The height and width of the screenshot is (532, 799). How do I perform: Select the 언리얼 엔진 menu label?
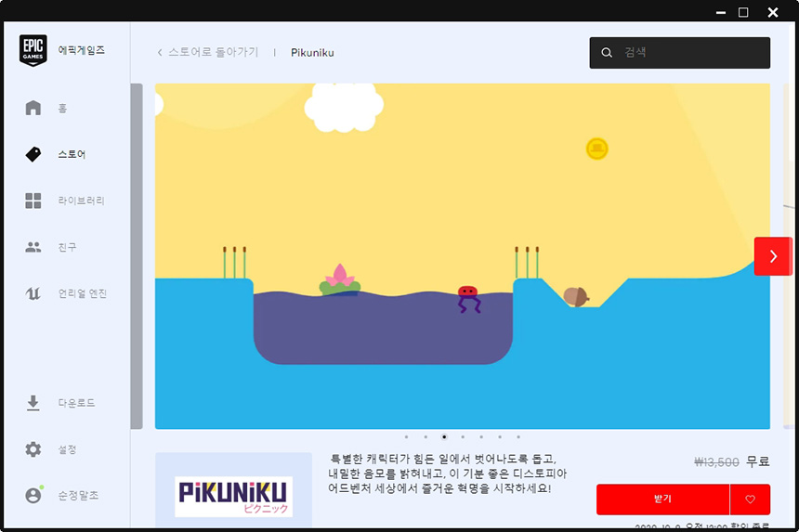(83, 293)
